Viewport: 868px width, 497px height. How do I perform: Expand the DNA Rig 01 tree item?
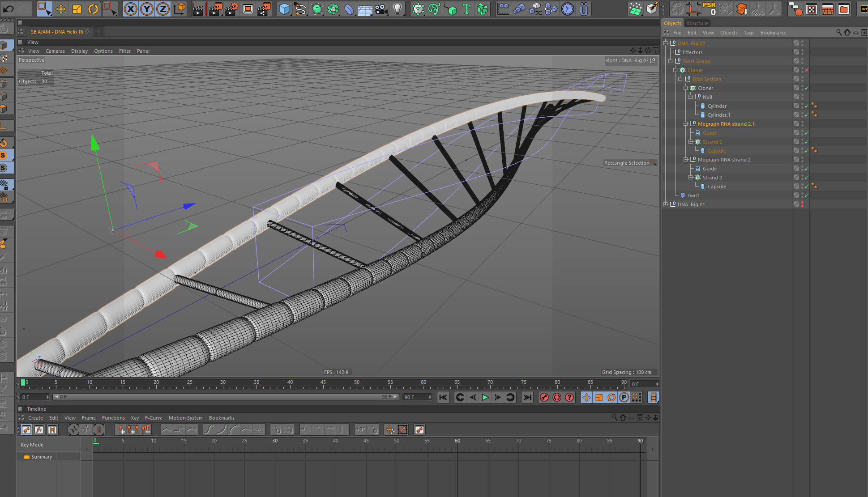coord(666,204)
